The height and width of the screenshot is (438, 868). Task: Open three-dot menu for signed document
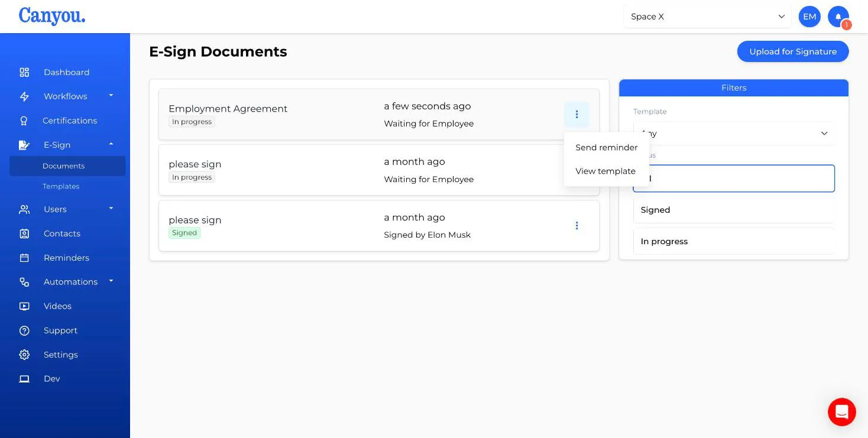[576, 226]
